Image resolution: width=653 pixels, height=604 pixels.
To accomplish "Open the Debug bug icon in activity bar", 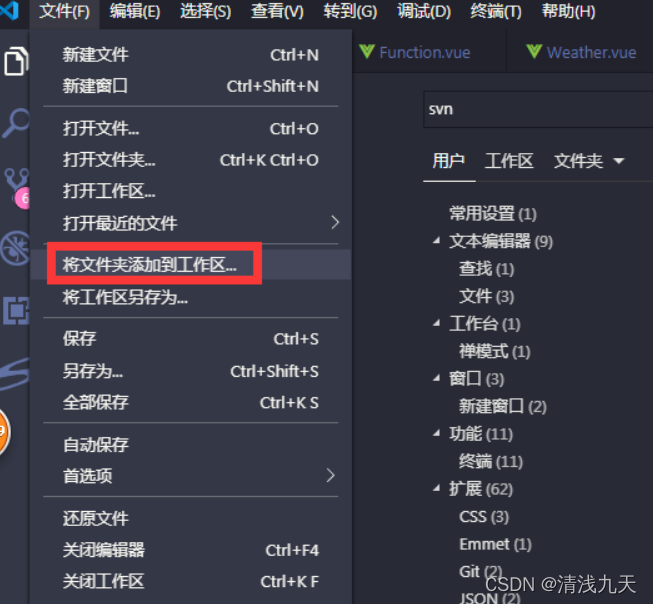I will click(15, 249).
